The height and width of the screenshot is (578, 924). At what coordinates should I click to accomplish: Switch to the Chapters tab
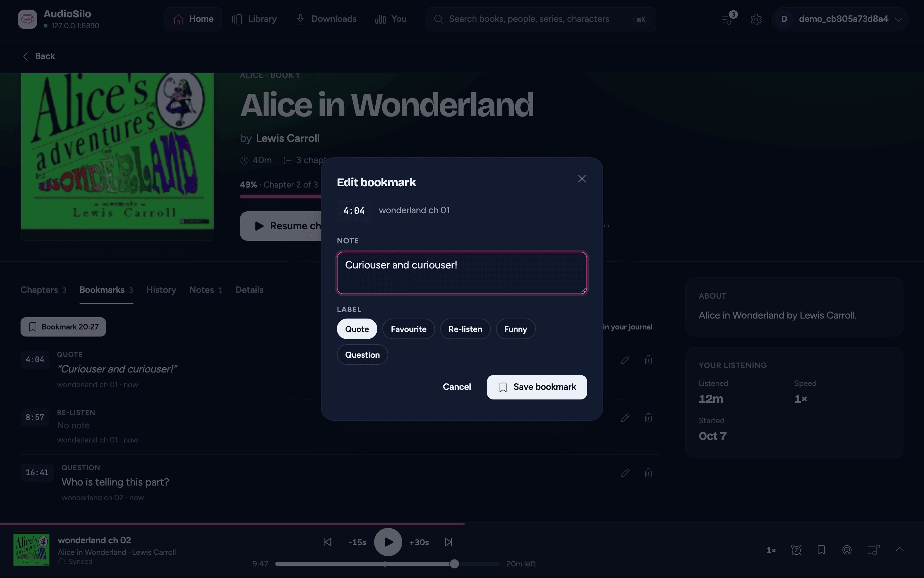click(x=43, y=290)
